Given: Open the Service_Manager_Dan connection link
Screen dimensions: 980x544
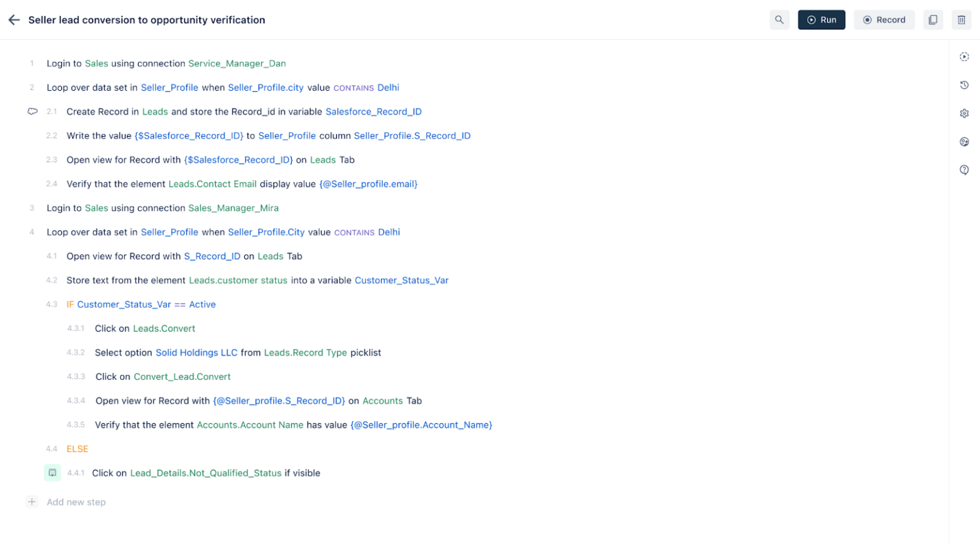Looking at the screenshot, I should pyautogui.click(x=237, y=63).
